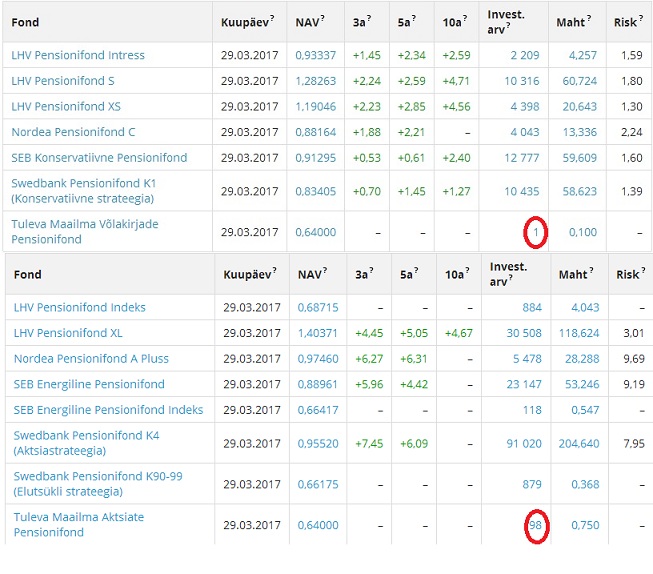Select the +7,45 three-year return cell

pos(369,443)
